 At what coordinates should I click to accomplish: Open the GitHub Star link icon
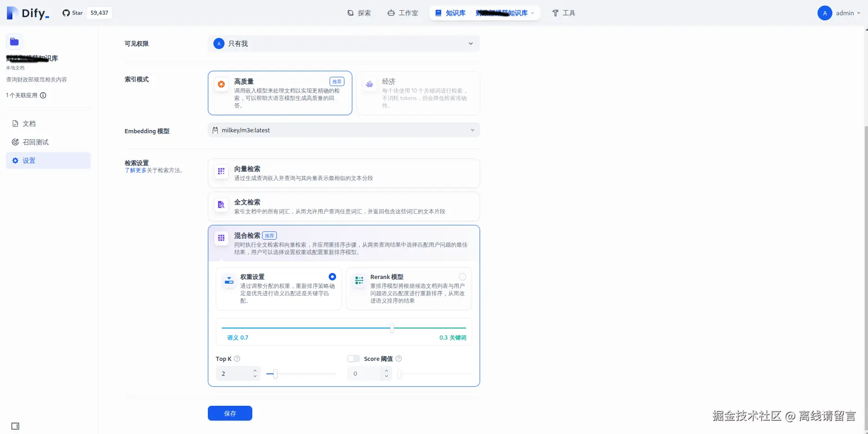(x=66, y=13)
